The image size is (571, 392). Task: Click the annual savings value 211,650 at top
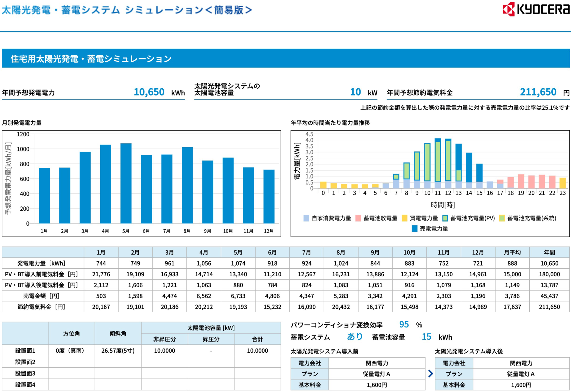click(538, 92)
